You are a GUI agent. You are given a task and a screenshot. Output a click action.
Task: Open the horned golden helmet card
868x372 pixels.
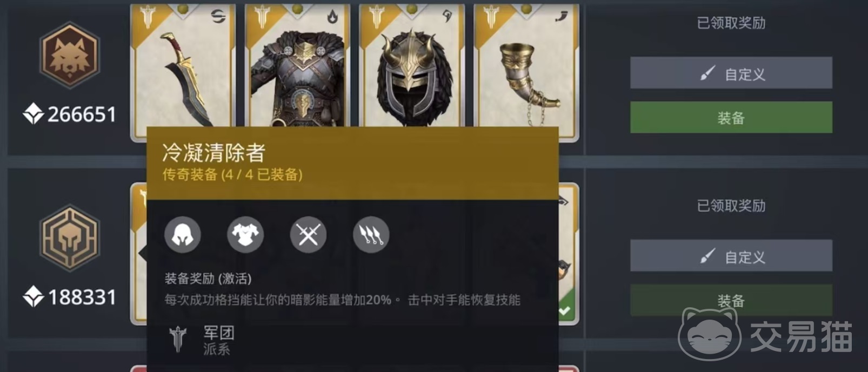coord(412,66)
